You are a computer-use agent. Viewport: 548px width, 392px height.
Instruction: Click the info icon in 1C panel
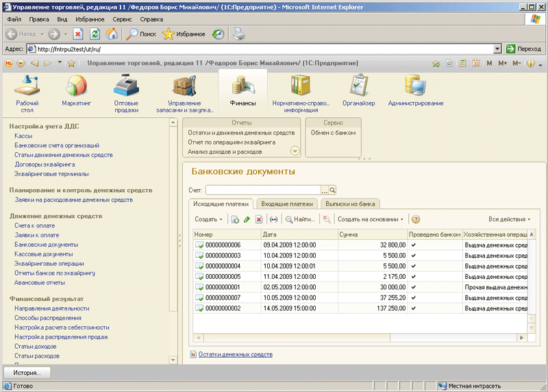coord(530,63)
